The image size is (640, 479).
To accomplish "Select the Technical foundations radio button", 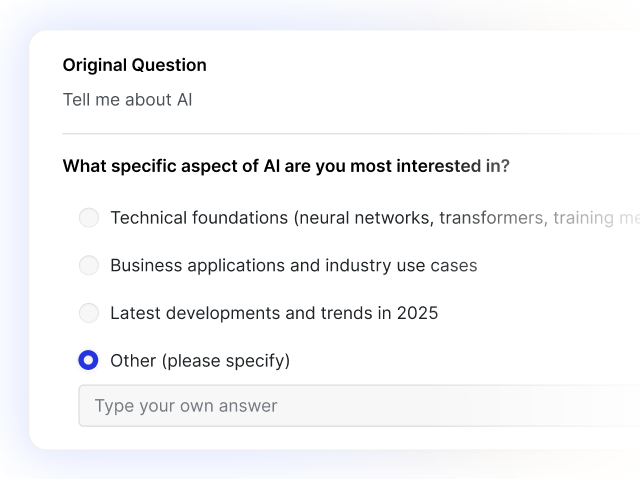I will (x=89, y=218).
